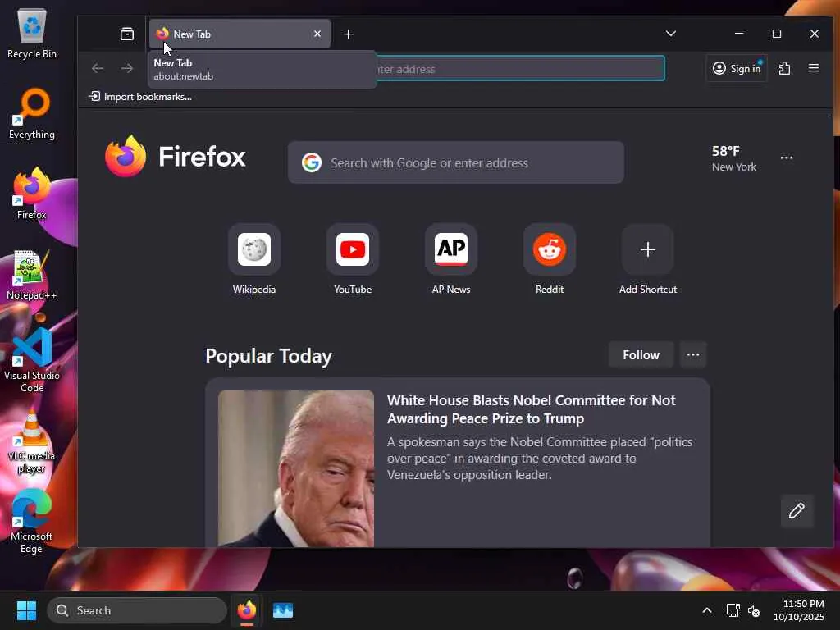Click the Trump article thumbnail image
The height and width of the screenshot is (630, 840).
pos(295,468)
